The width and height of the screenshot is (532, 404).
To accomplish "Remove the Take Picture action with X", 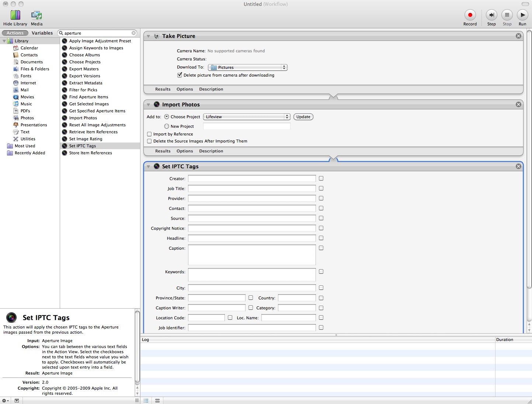I will click(x=518, y=36).
